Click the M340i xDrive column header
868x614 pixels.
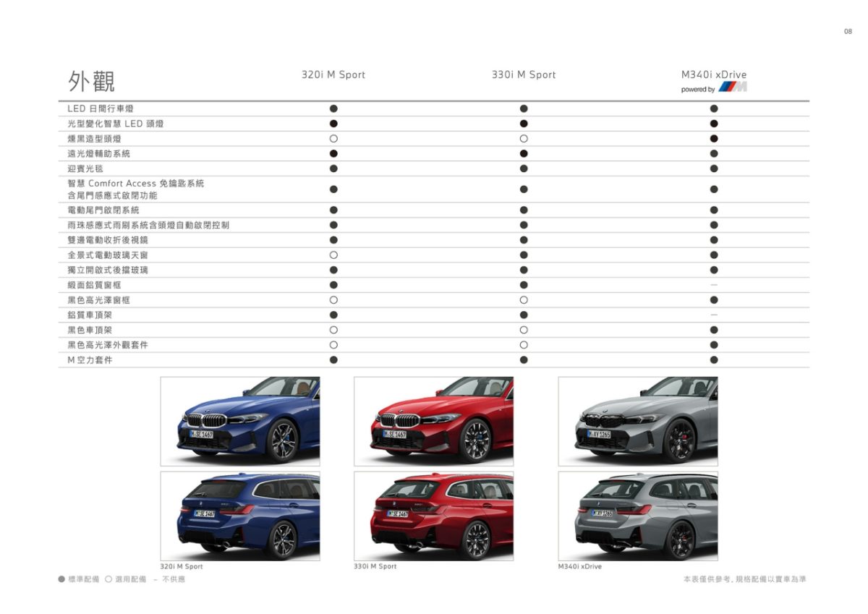[x=714, y=74]
